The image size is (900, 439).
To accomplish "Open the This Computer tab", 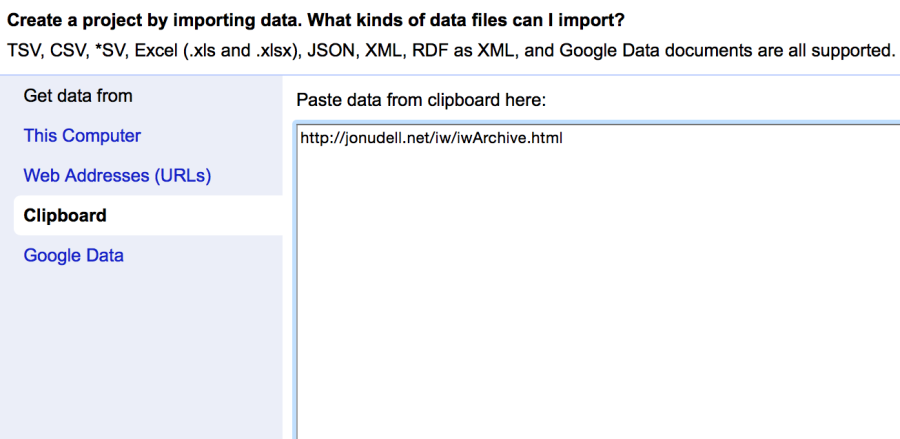I will pos(82,136).
